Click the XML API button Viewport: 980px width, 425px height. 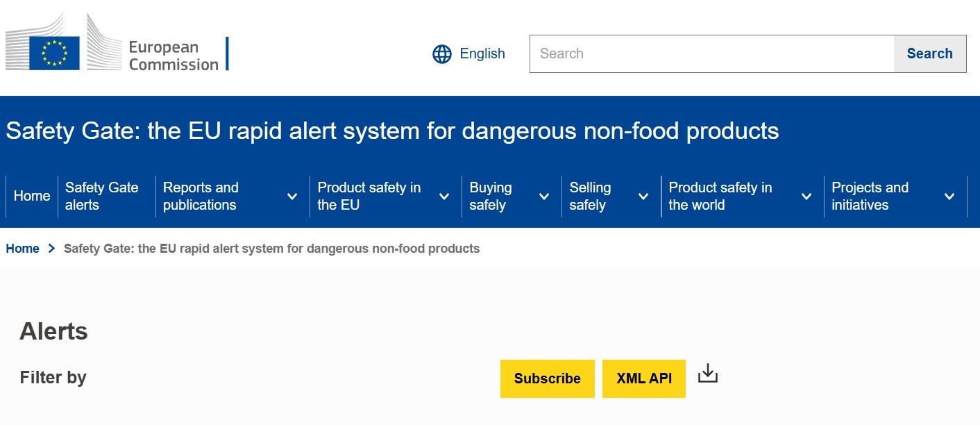pyautogui.click(x=643, y=378)
